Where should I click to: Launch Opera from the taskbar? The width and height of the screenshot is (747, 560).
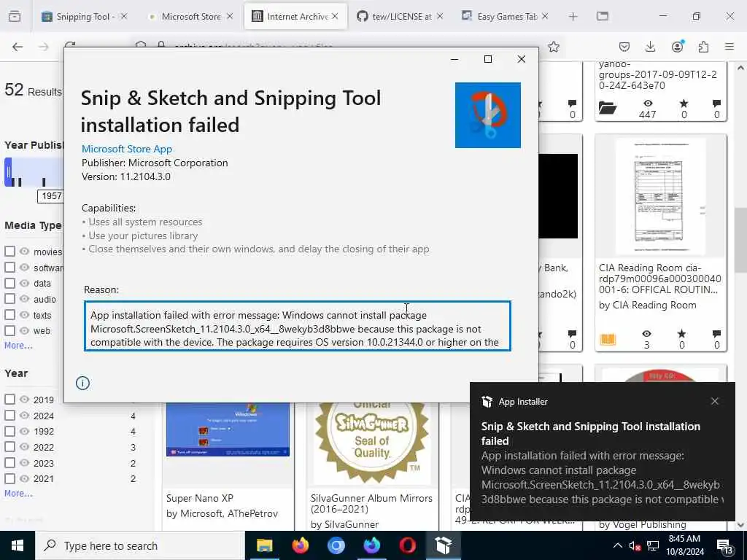tap(407, 545)
